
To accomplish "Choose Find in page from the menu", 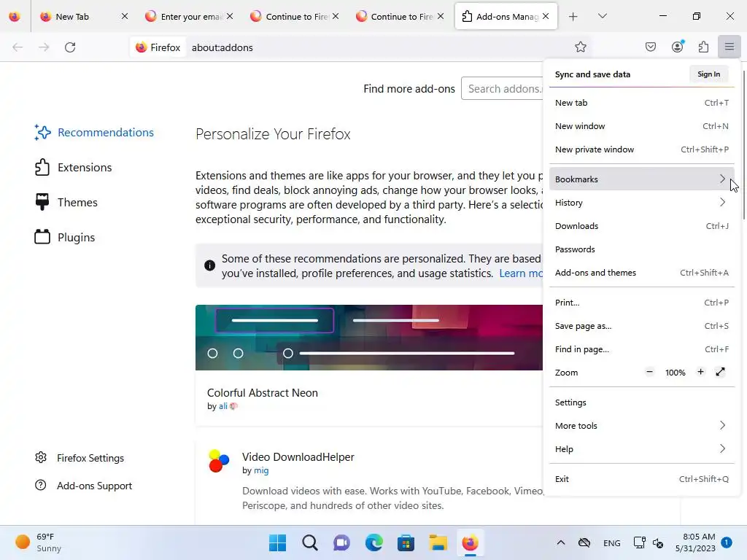I will [x=641, y=349].
